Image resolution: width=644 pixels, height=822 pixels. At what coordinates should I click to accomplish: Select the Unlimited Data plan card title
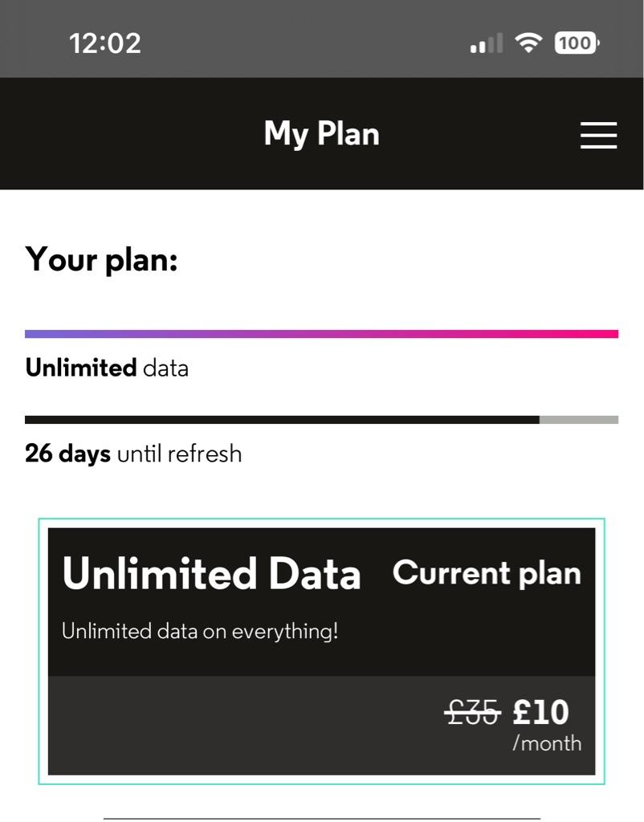211,574
